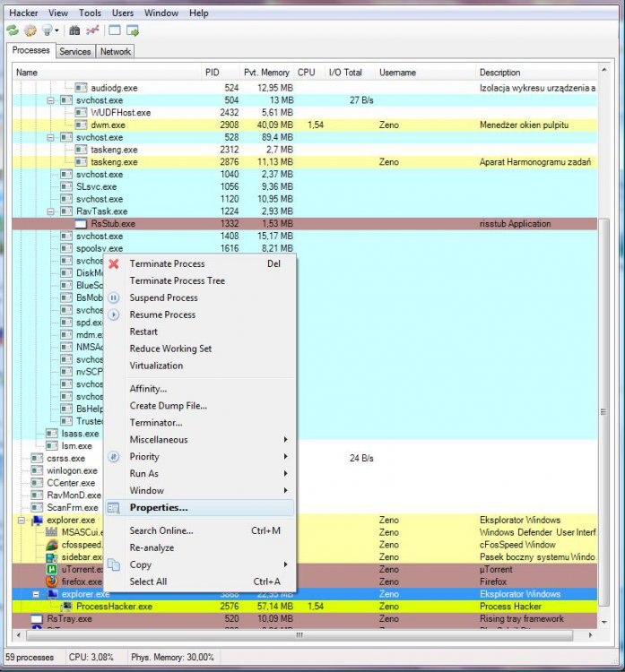Open Terminator... from context menu
625x672 pixels.
pyautogui.click(x=200, y=423)
